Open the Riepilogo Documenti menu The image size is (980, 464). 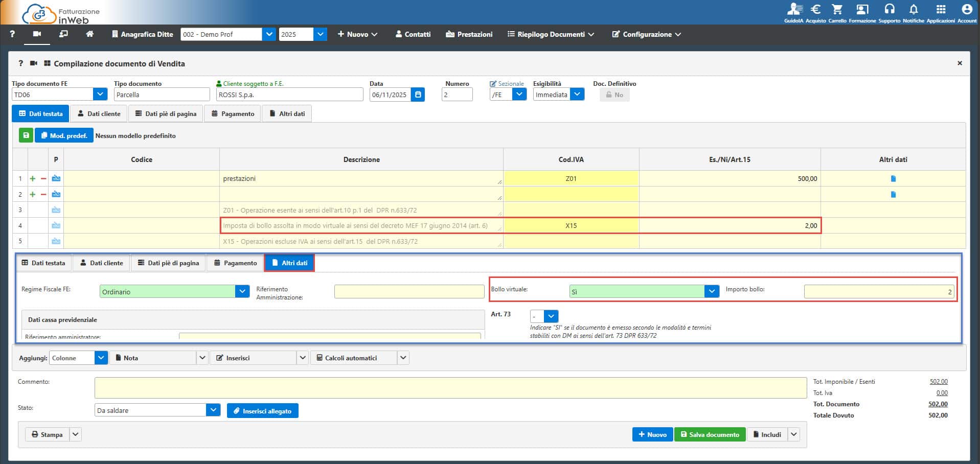(x=551, y=34)
